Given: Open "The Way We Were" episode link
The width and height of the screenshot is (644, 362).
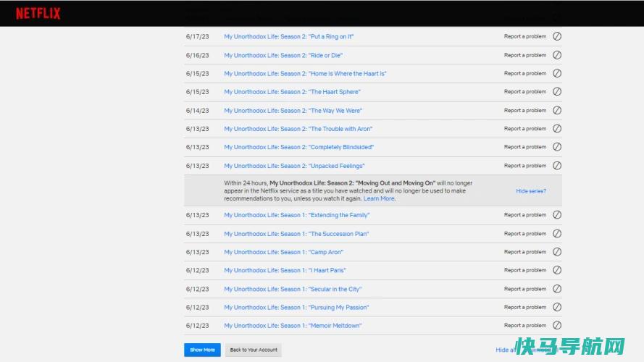Looking at the screenshot, I should pyautogui.click(x=293, y=110).
